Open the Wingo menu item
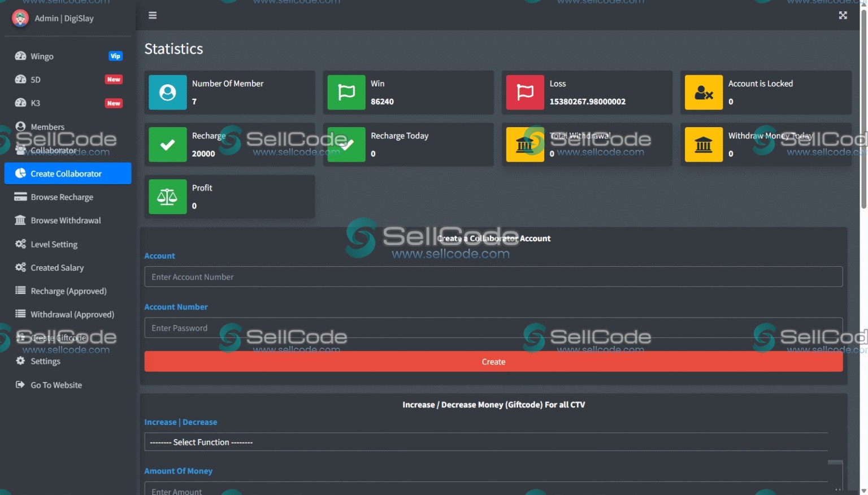868x495 pixels. (x=68, y=56)
